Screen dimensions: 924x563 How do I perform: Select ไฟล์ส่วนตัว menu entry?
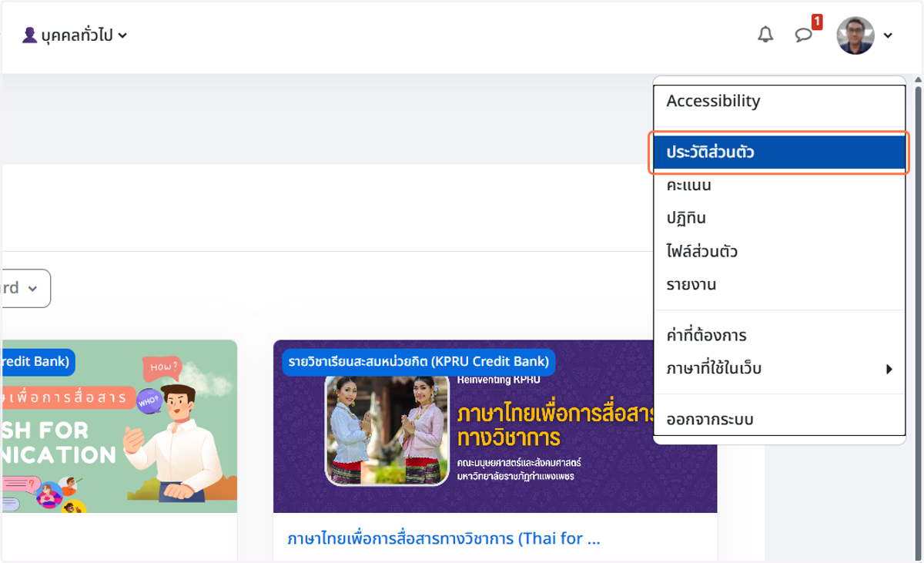tap(779, 252)
